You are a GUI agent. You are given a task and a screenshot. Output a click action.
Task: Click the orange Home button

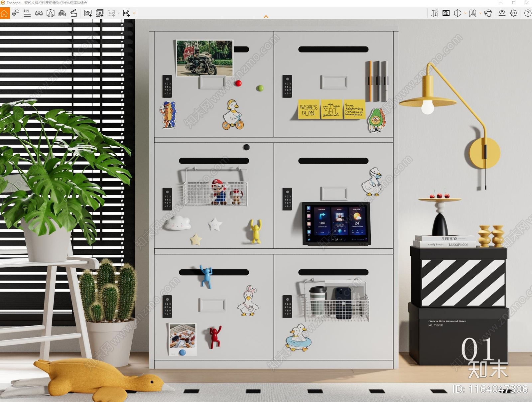point(5,13)
